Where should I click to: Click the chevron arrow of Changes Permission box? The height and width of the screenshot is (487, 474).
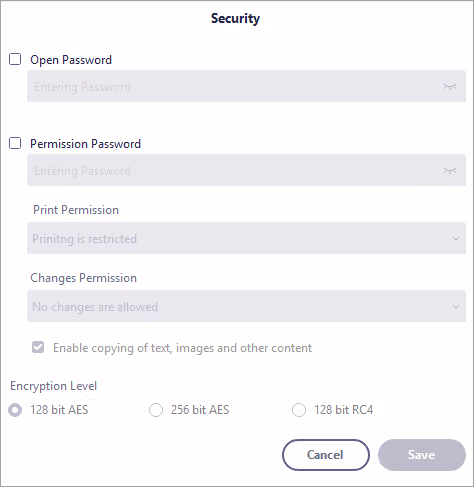click(x=456, y=307)
